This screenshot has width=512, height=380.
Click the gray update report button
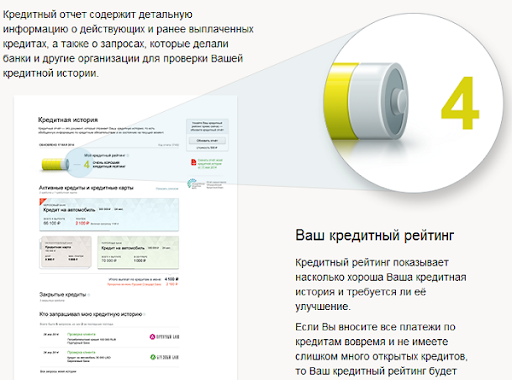click(x=207, y=141)
